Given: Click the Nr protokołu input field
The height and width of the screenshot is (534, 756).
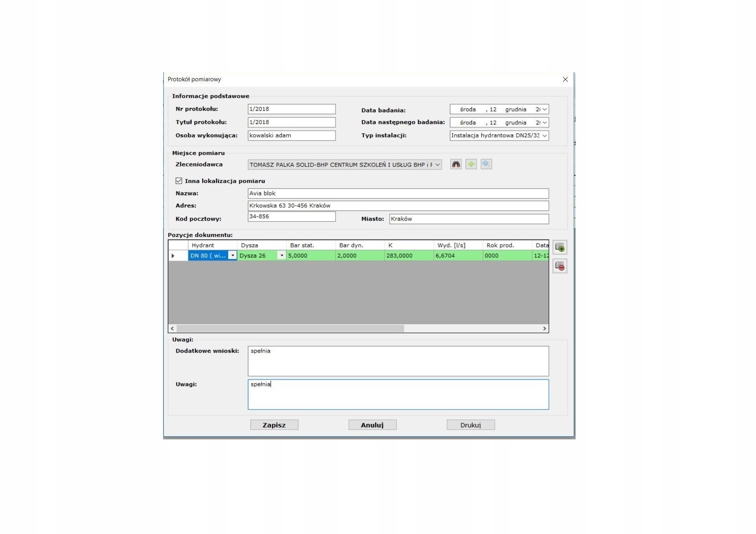Looking at the screenshot, I should 291,109.
